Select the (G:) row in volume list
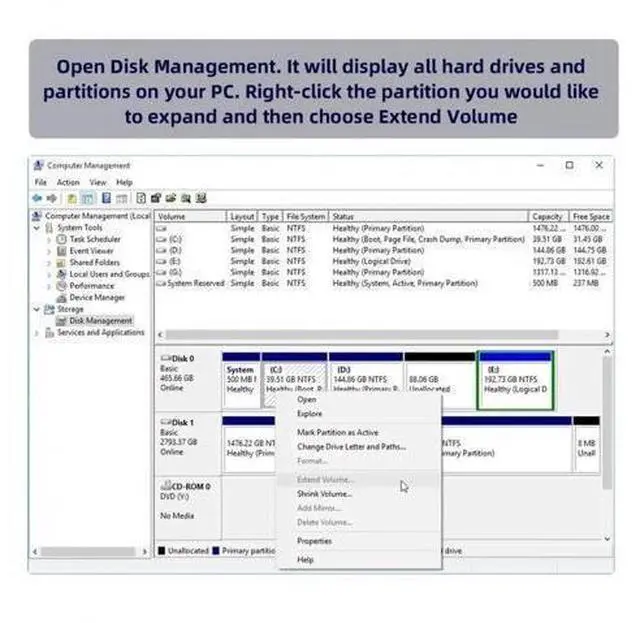Image resolution: width=640 pixels, height=623 pixels. pyautogui.click(x=383, y=272)
